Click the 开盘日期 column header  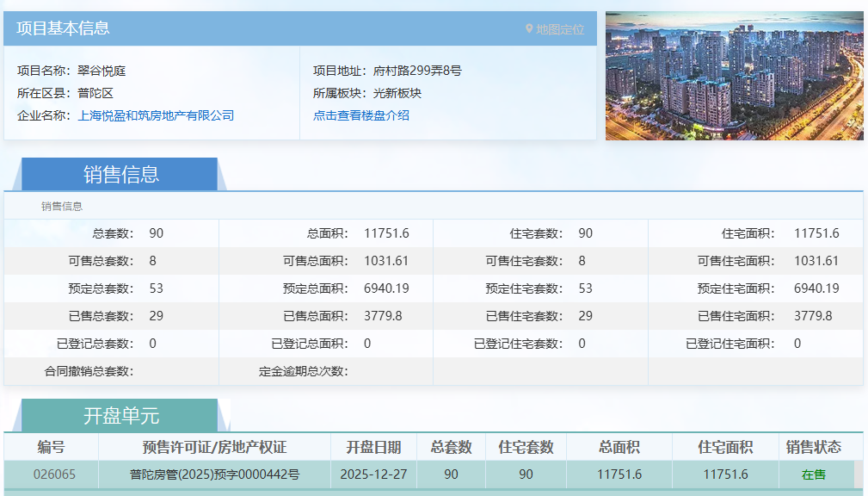(x=373, y=447)
